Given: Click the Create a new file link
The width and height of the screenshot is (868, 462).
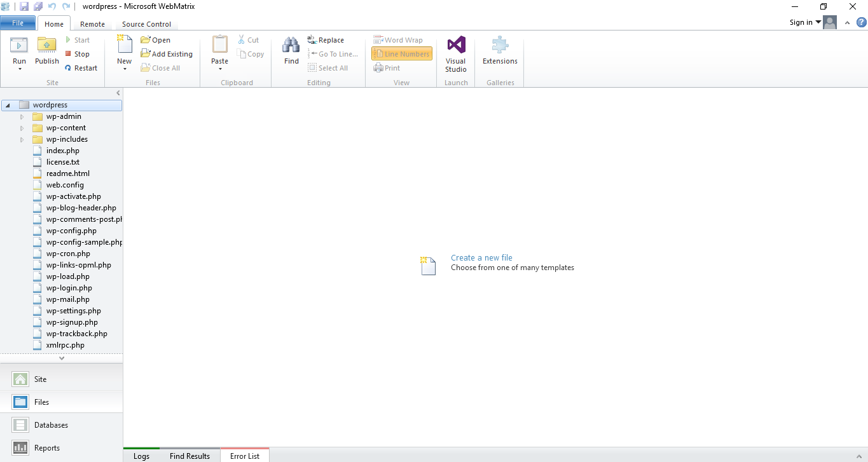Looking at the screenshot, I should (x=481, y=257).
